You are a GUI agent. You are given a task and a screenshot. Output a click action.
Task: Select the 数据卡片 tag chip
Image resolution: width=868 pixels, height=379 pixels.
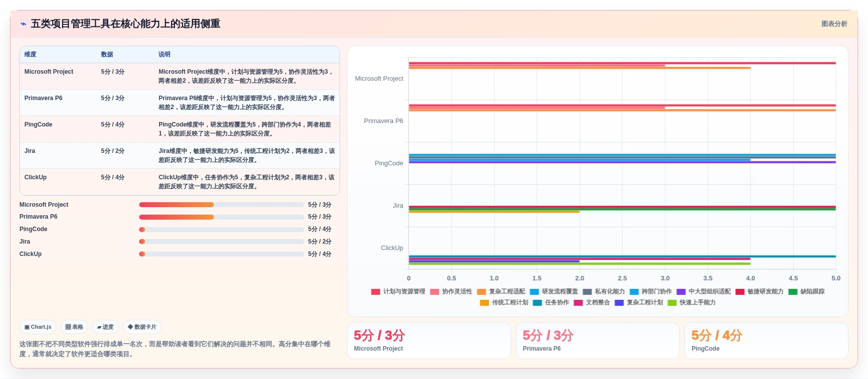point(142,327)
